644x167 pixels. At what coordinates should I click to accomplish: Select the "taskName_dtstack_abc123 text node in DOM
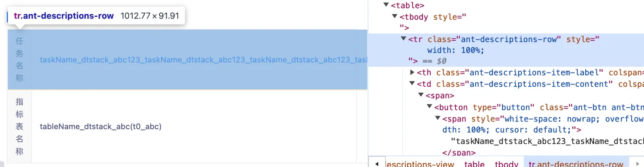(547, 141)
